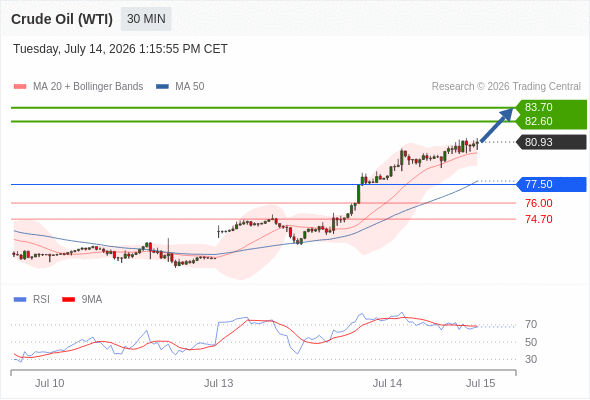Click the Crude Oil (WTI) title
The image size is (590, 400).
62,19
